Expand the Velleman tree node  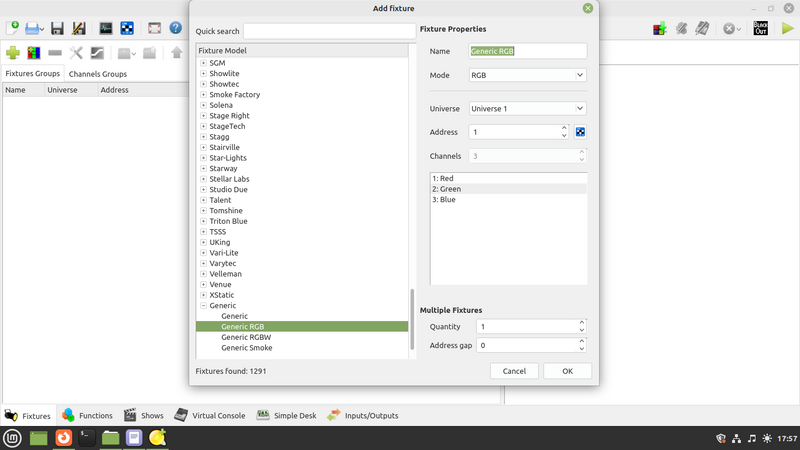[203, 274]
